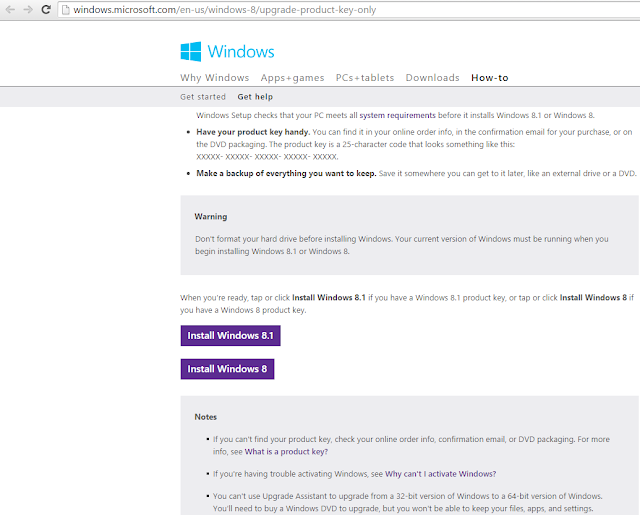640x515 pixels.
Task: Click the browser back arrow
Action: 10,9
